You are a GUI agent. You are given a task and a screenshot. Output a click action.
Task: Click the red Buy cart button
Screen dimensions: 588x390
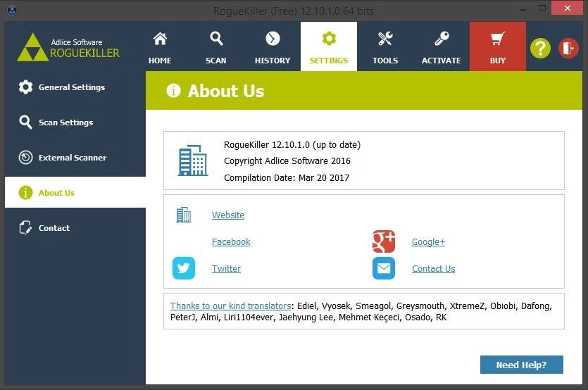pyautogui.click(x=498, y=46)
